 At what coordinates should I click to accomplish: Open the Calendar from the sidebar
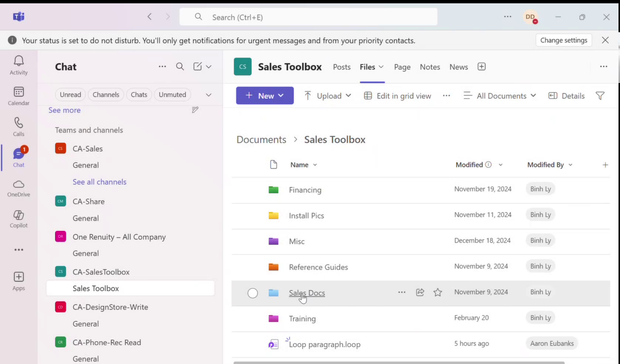click(18, 96)
